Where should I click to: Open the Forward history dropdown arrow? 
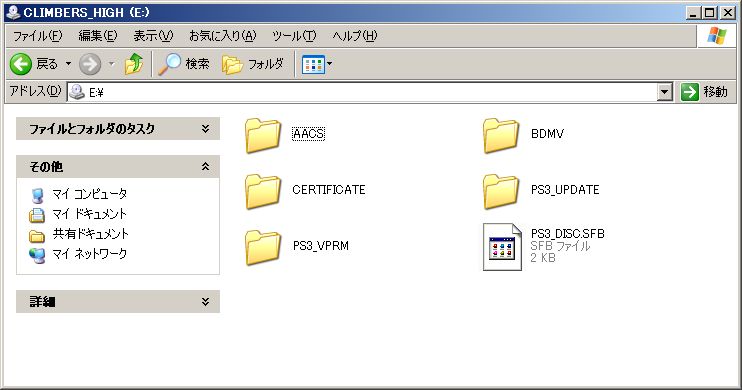tap(112, 63)
